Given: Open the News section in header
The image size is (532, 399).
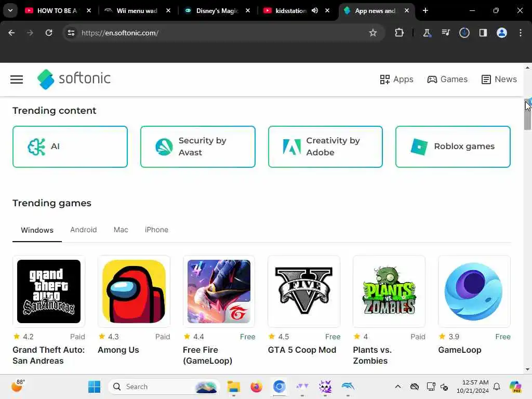Looking at the screenshot, I should (499, 79).
